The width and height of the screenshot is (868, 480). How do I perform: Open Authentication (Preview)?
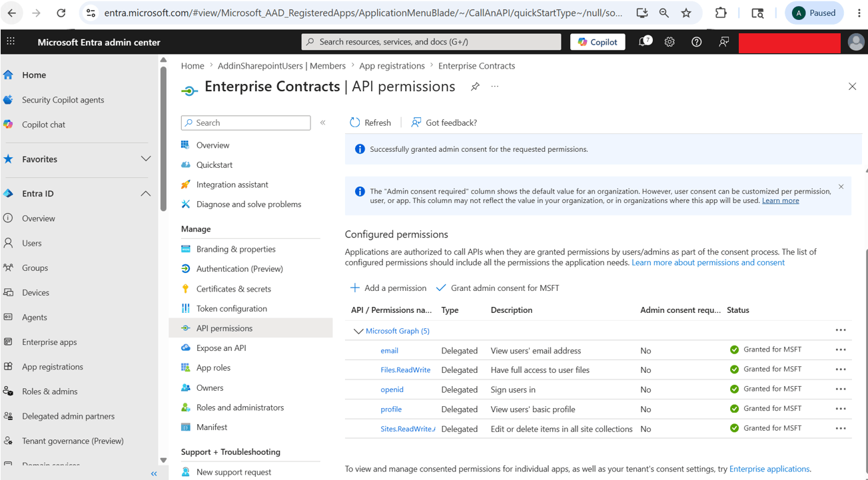click(x=239, y=269)
